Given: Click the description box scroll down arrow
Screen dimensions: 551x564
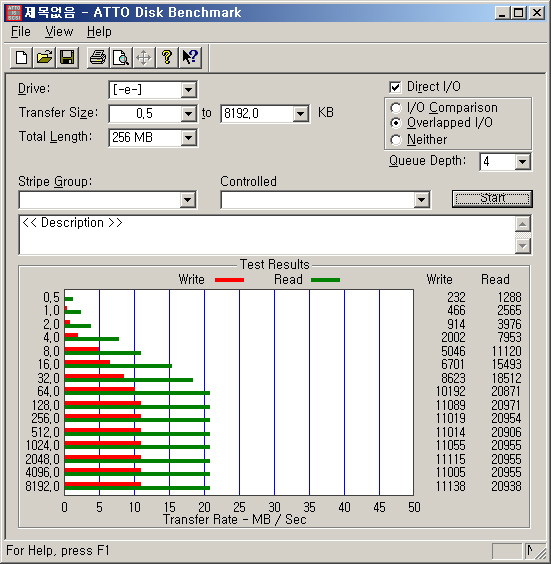Looking at the screenshot, I should point(523,246).
